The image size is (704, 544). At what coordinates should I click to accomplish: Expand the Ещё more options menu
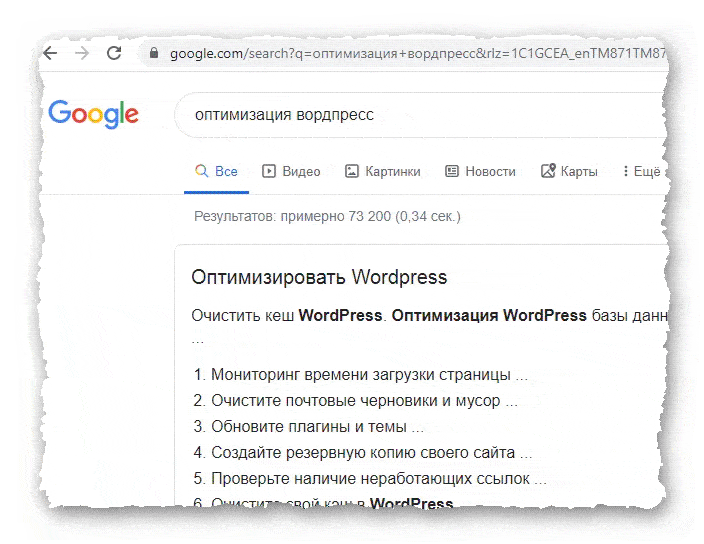click(x=641, y=171)
